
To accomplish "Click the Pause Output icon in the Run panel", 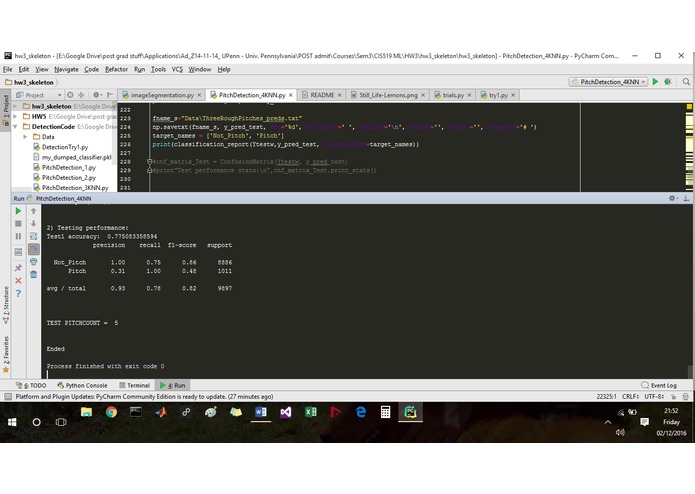I will click(18, 237).
